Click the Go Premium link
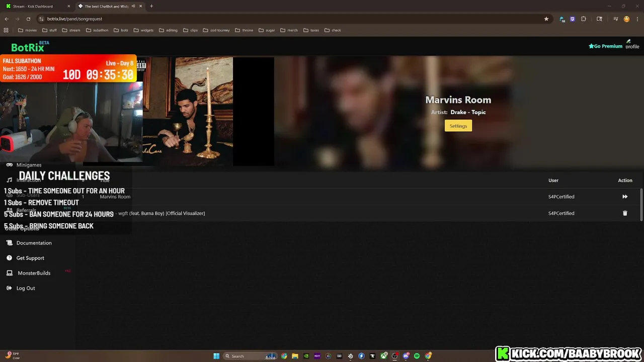This screenshot has height=362, width=644. click(x=605, y=46)
